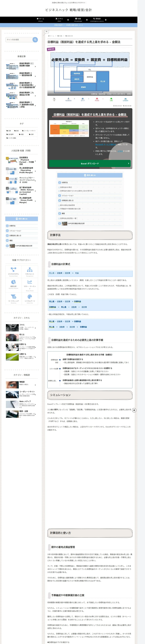Share article on Facebook

pos(68,99)
